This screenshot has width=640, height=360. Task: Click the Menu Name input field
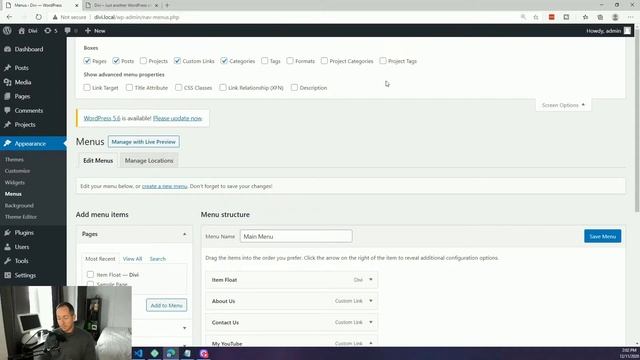point(296,236)
